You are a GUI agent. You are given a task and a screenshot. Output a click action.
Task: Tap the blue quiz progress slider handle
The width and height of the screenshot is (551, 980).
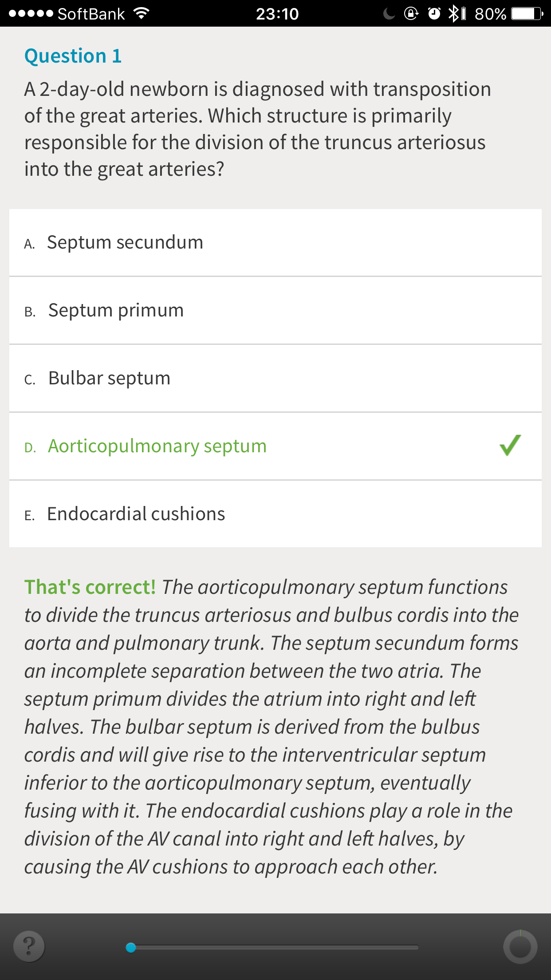click(x=131, y=948)
